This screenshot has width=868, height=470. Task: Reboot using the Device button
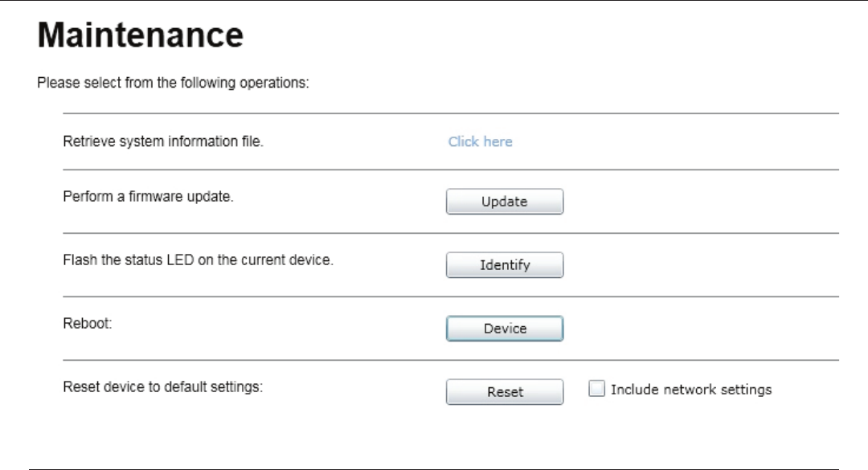pyautogui.click(x=504, y=329)
